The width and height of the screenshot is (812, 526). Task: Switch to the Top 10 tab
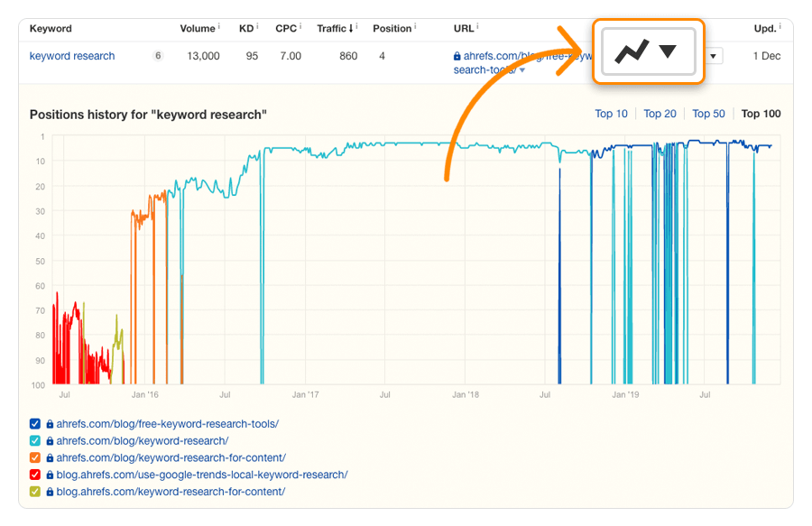(612, 114)
